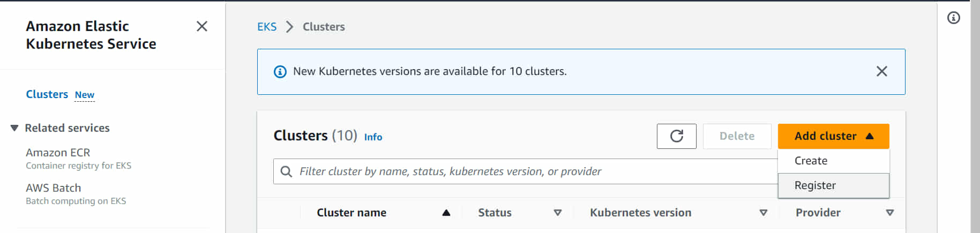Open the info panel circle icon

pos(954,18)
